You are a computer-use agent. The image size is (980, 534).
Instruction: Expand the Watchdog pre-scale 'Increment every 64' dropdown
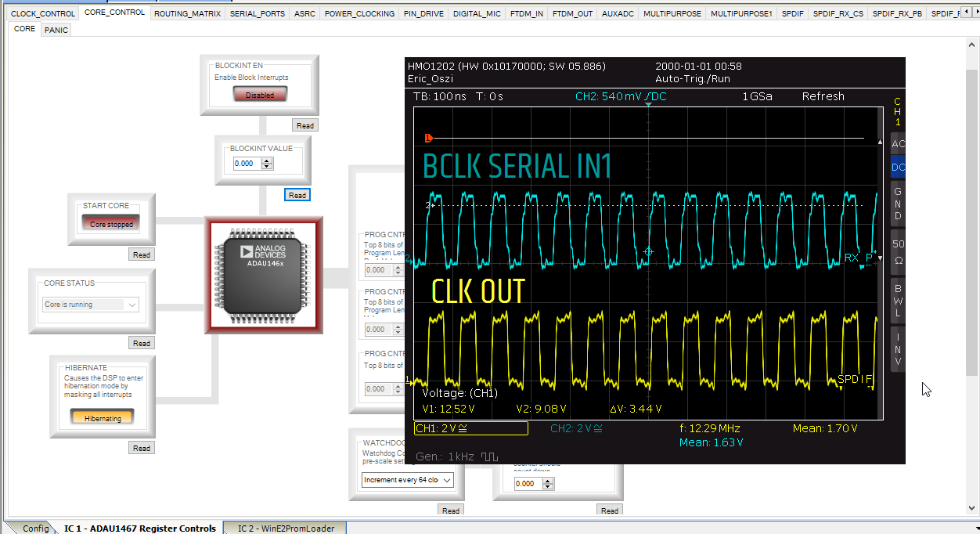pyautogui.click(x=408, y=480)
